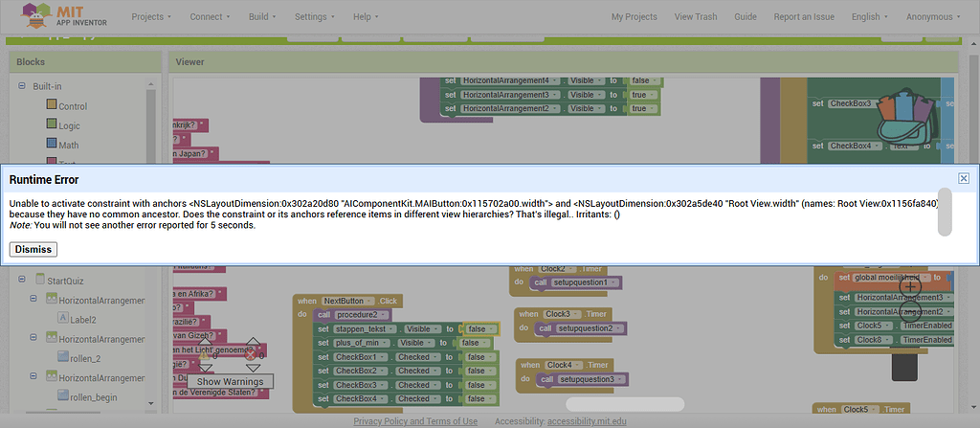Viewport: 980px width, 428px height.
Task: Collapse the Built-in blocks tree
Action: click(22, 86)
